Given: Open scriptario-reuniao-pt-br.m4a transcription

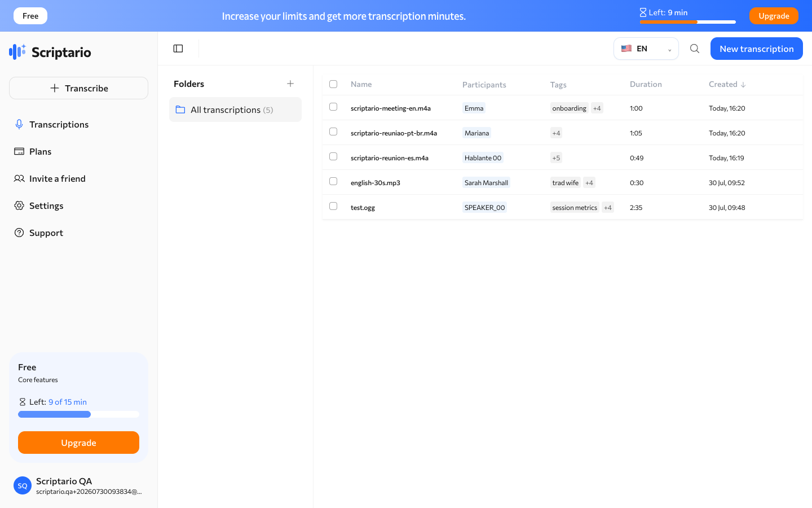Looking at the screenshot, I should 394,133.
